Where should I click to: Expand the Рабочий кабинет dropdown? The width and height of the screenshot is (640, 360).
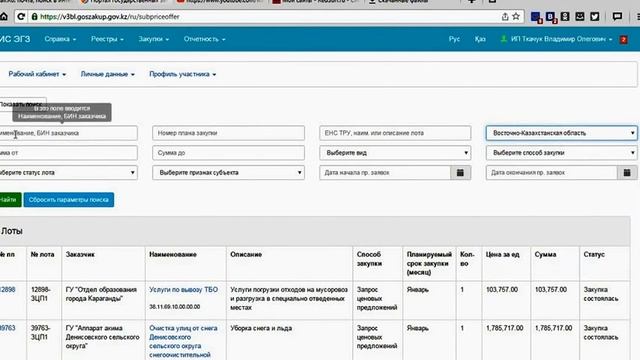tap(37, 74)
